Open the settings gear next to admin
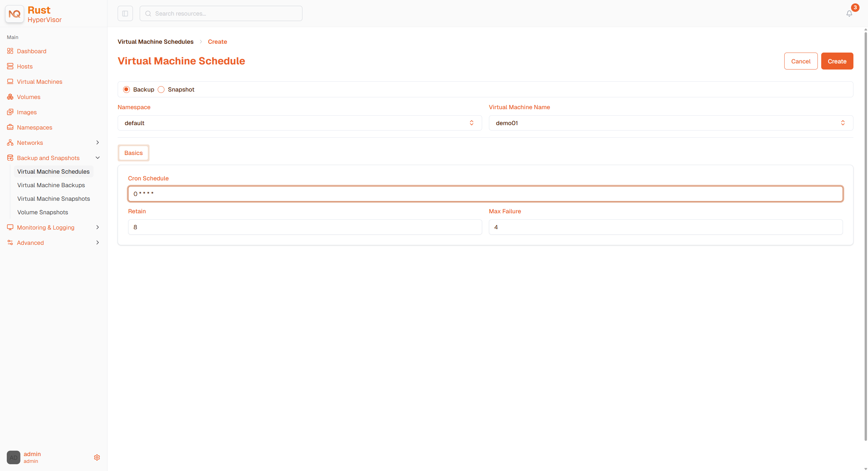The width and height of the screenshot is (868, 471). (97, 457)
